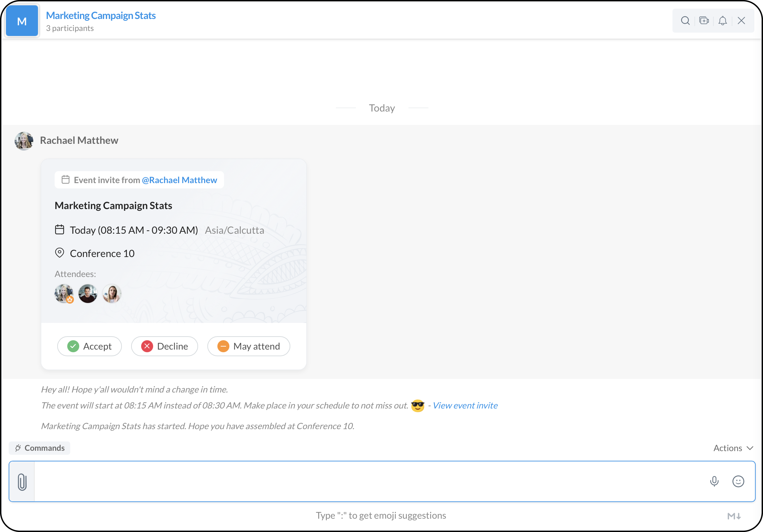Record a voice message with the microphone
The height and width of the screenshot is (532, 763).
point(714,481)
